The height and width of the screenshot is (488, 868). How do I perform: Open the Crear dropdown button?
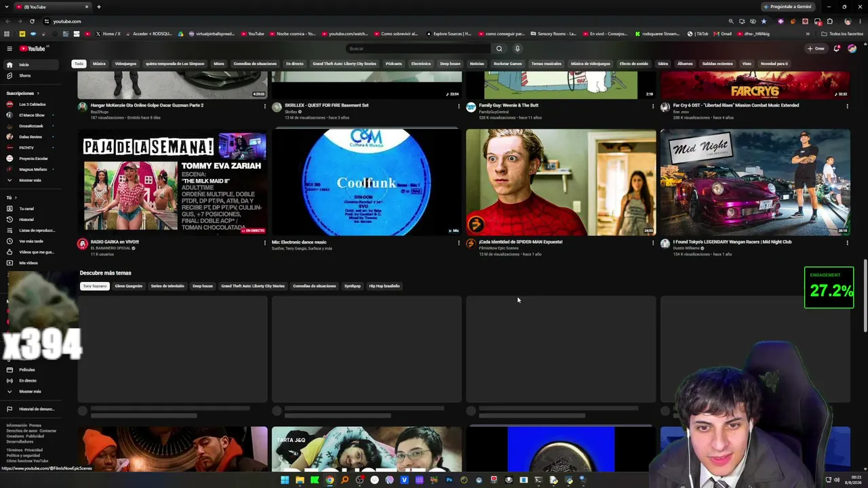(816, 48)
